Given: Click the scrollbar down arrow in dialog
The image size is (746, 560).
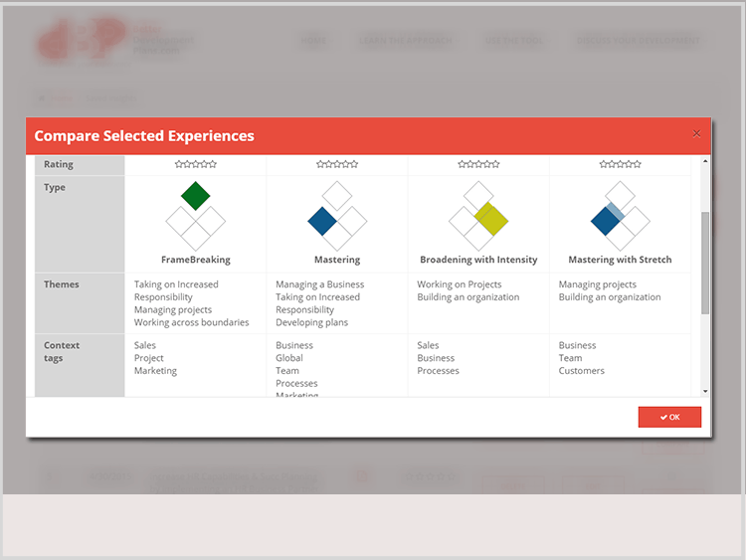Looking at the screenshot, I should [705, 391].
